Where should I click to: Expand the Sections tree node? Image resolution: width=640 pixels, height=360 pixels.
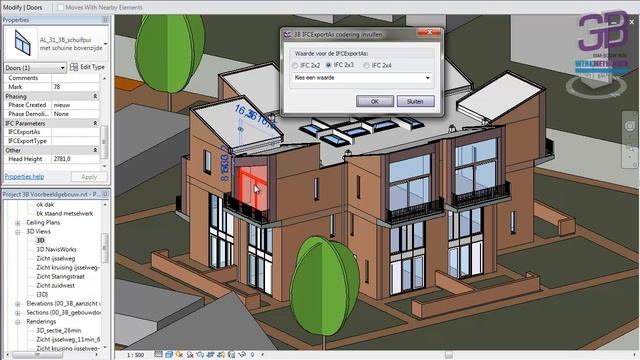[x=18, y=313]
